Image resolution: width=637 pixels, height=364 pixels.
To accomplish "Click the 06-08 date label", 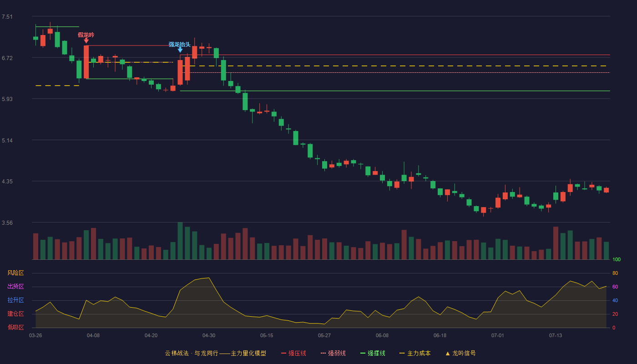I will click(382, 335).
